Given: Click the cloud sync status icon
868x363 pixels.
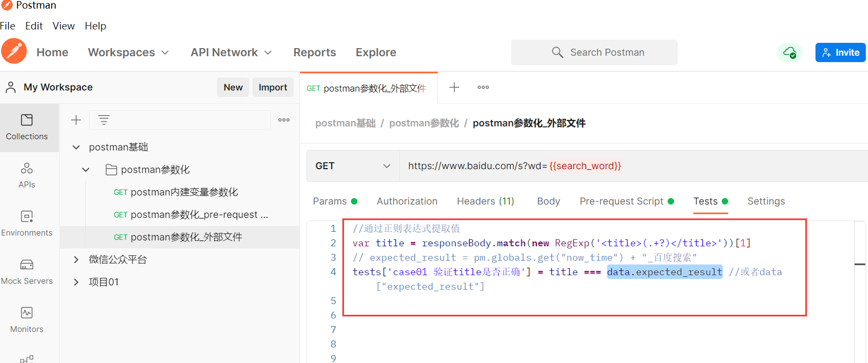Looking at the screenshot, I should pyautogui.click(x=789, y=52).
